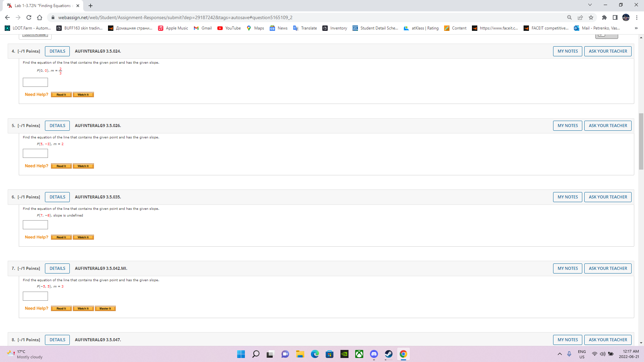
Task: Click the browser zoom magnifier icon
Action: (569, 17)
